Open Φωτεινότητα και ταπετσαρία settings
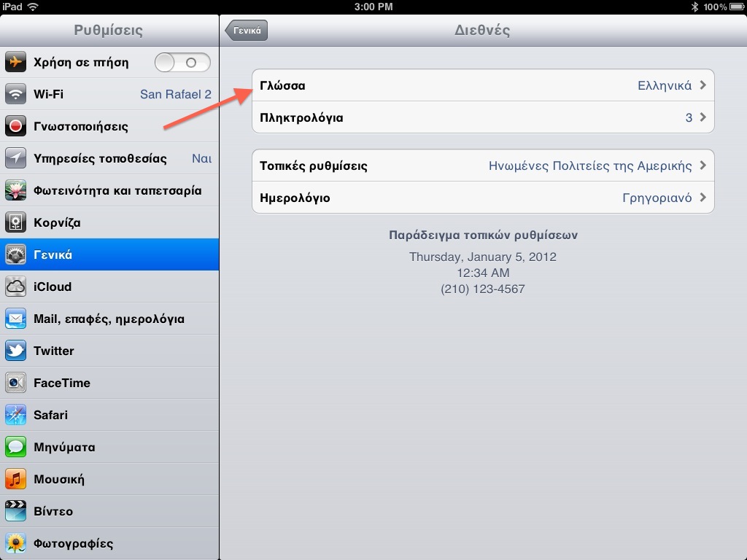 (x=109, y=190)
